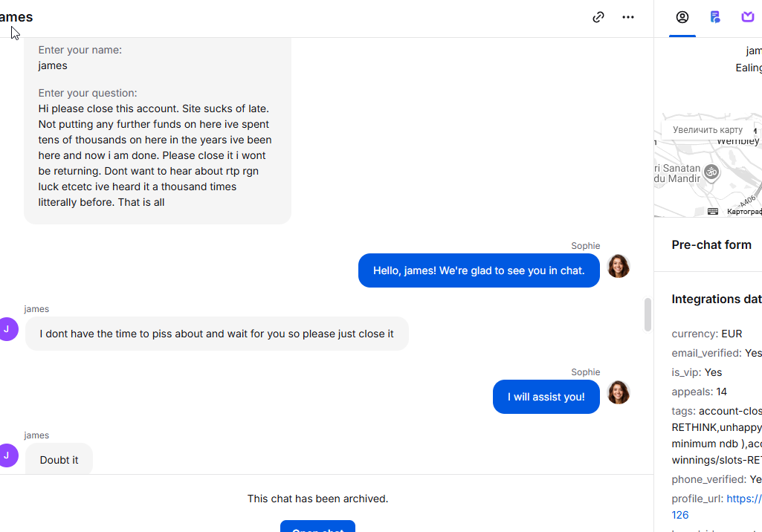Click Sophie's avatar beside the greeting message

619,266
